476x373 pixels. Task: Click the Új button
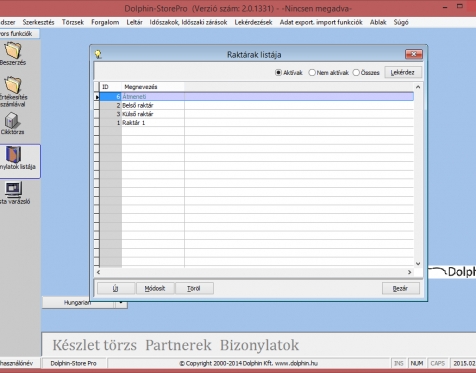(116, 288)
